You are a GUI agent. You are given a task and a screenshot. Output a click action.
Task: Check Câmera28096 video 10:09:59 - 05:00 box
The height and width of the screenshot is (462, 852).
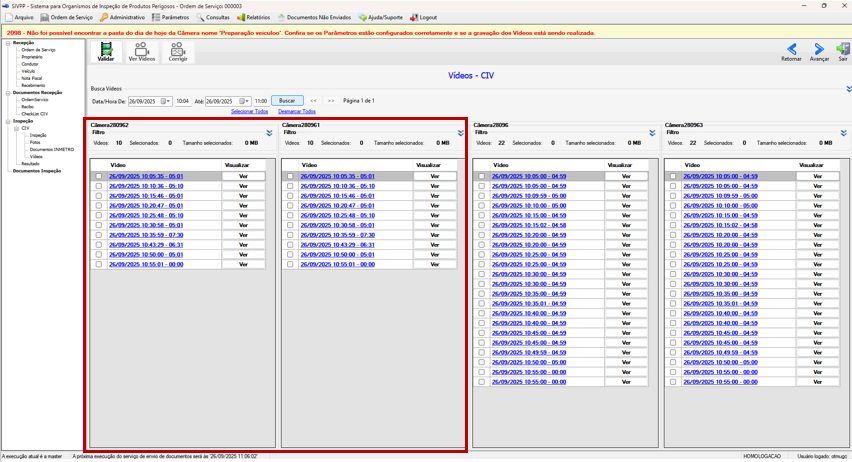[x=481, y=196]
